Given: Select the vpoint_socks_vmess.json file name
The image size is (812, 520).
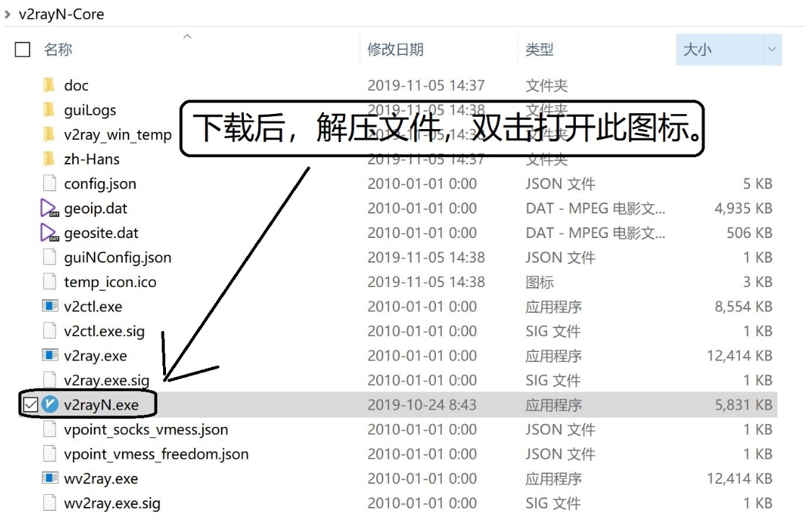Looking at the screenshot, I should pos(146,429).
